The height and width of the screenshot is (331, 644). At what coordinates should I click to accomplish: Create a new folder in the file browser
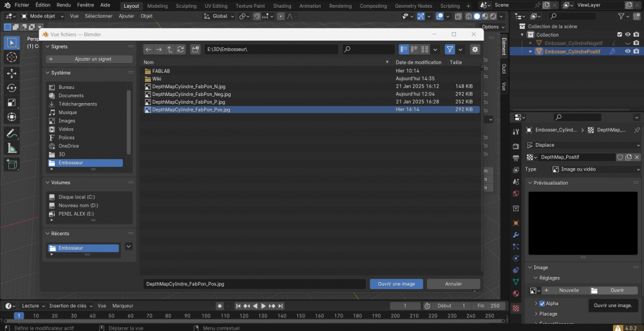195,49
